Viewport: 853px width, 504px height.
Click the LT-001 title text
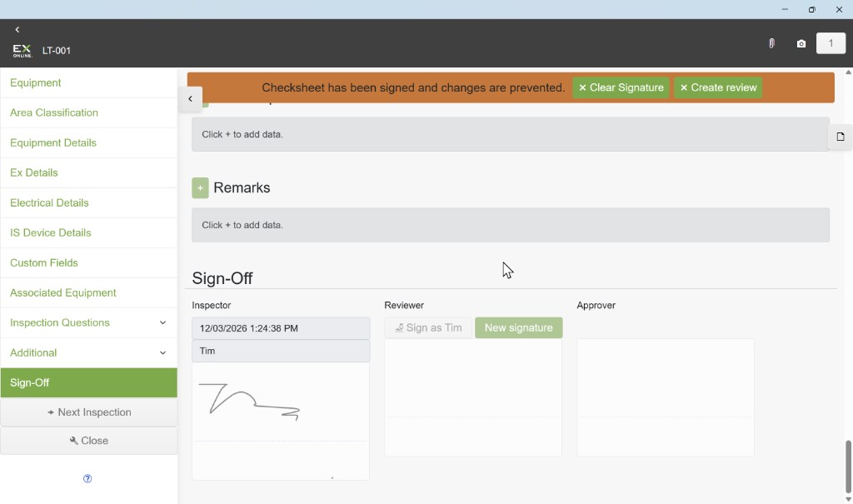pos(57,51)
